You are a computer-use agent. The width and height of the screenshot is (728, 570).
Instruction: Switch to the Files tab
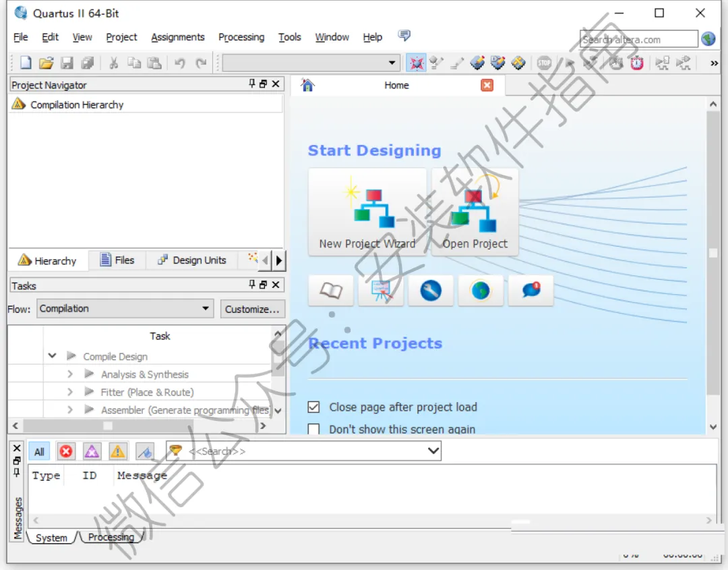(117, 260)
